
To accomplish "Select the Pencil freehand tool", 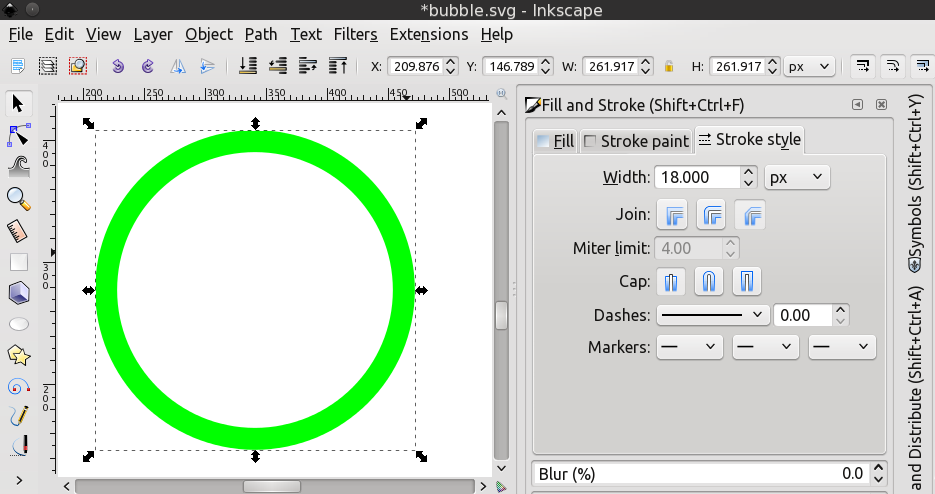I will [18, 415].
